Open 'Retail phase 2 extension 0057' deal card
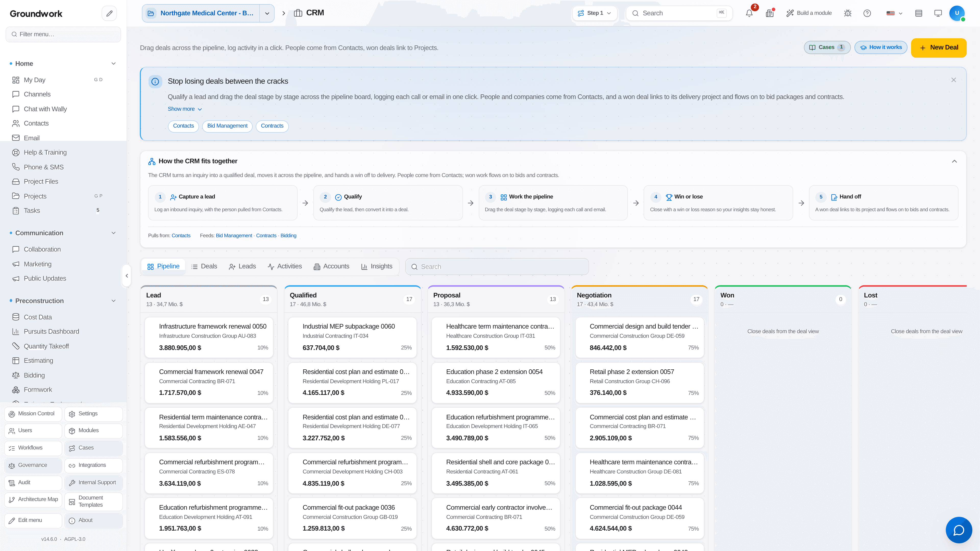The image size is (980, 551). point(640,383)
